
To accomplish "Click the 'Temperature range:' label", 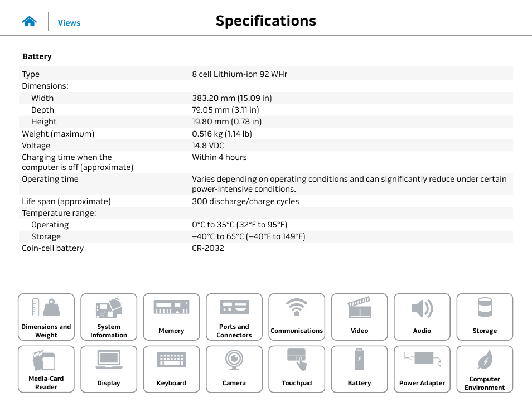I will point(59,213).
